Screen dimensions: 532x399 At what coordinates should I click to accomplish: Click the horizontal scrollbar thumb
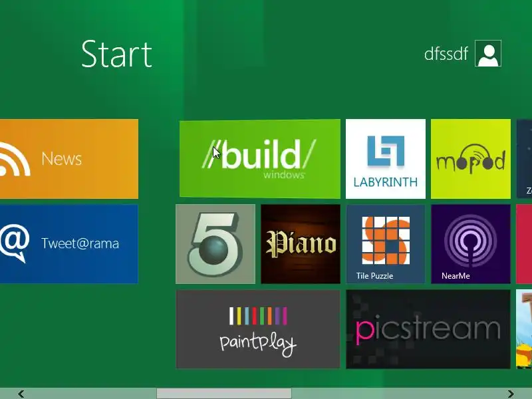[x=224, y=394]
